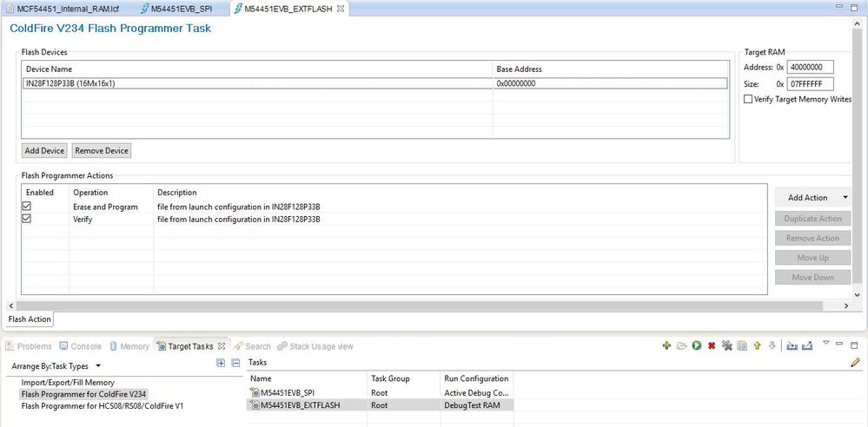Close the M54451EVB_EXTFLASH editor tab
This screenshot has width=868, height=427.
point(341,9)
